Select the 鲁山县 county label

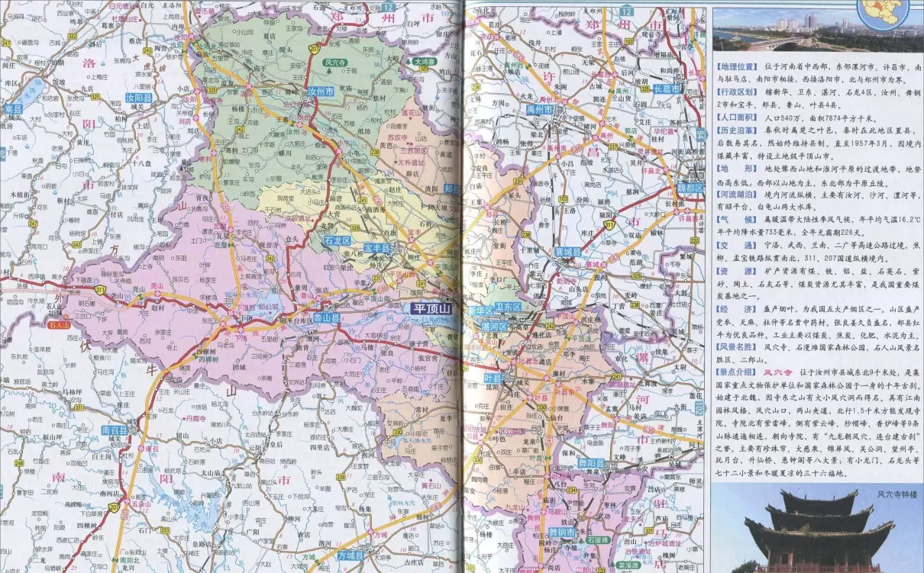pos(327,317)
